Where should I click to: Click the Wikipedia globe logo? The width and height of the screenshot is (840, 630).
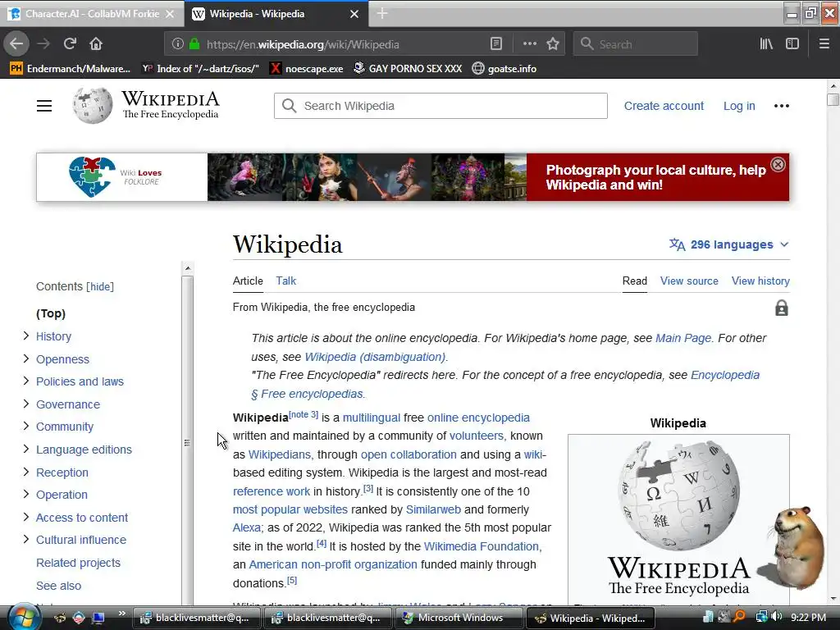click(x=93, y=106)
